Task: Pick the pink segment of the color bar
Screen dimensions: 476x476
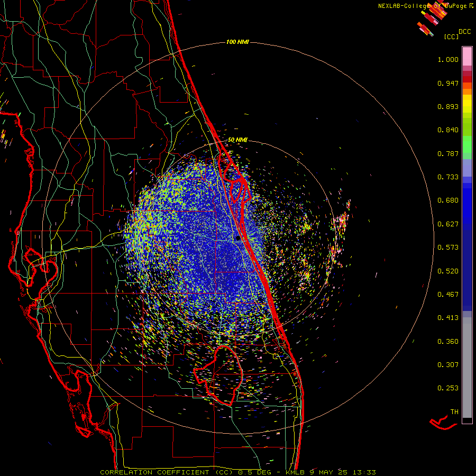Action: pyautogui.click(x=467, y=57)
